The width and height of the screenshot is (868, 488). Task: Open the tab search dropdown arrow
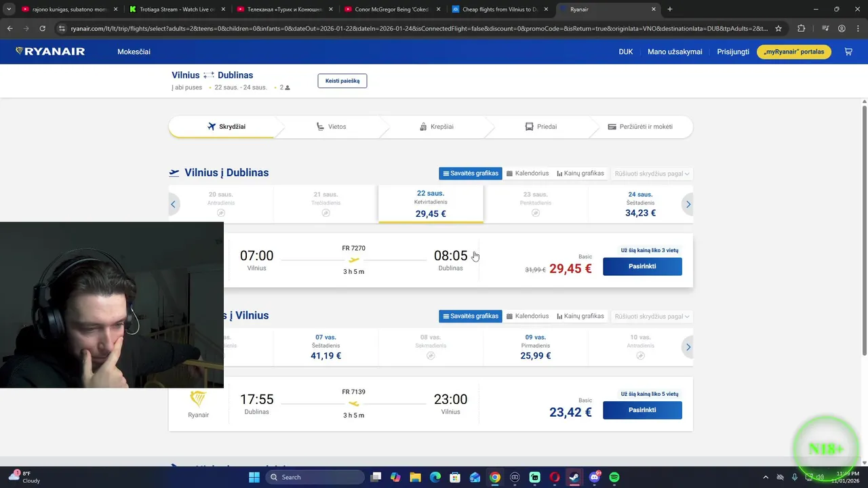pos(9,9)
